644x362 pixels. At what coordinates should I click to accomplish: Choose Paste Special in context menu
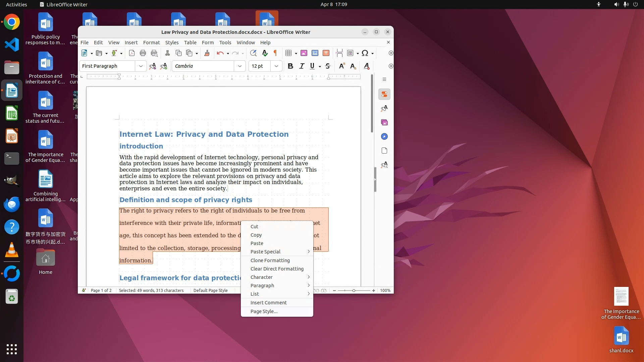[x=266, y=252]
